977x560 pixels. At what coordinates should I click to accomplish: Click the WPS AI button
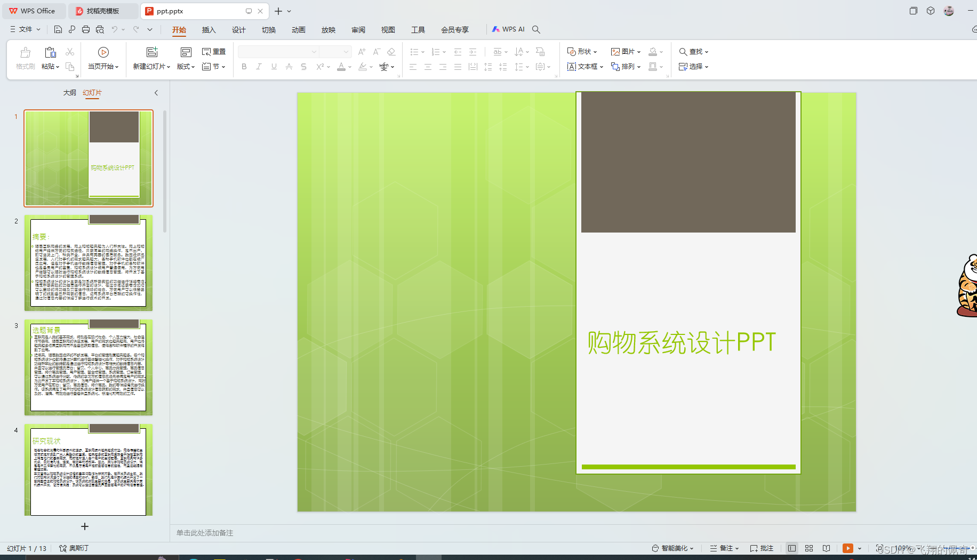(x=508, y=29)
